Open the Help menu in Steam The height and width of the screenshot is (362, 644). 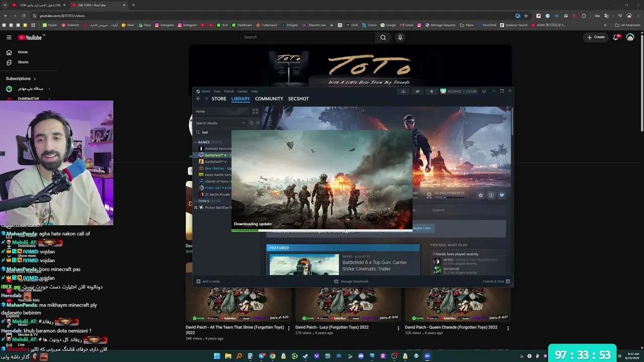tap(254, 92)
